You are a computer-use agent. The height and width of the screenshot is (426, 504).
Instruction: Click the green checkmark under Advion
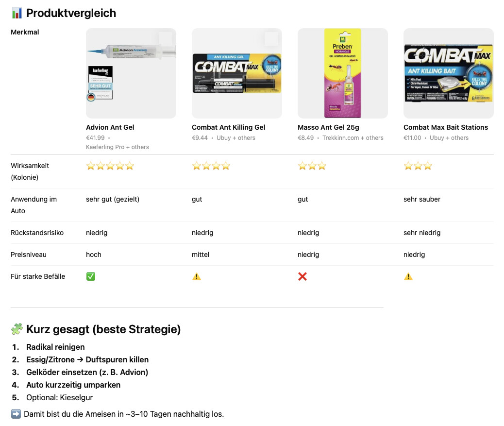(x=91, y=276)
